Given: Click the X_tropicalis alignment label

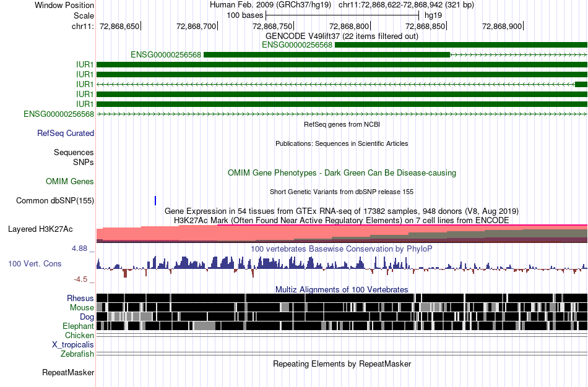Looking at the screenshot, I should click(x=73, y=345).
